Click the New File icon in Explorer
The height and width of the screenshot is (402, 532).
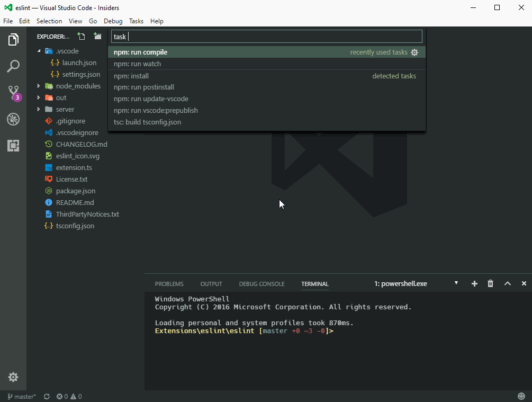[x=81, y=36]
